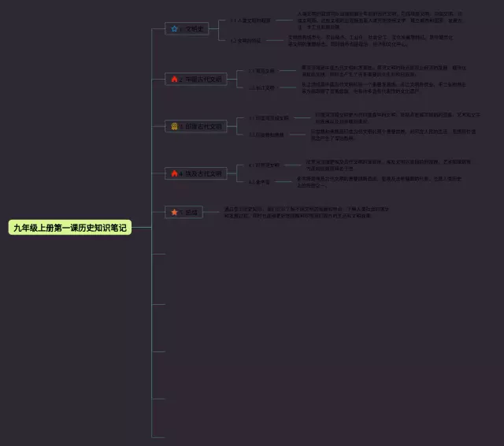The width and height of the screenshot is (504, 446).
Task: Select the root node 九年级上册第一课历史知识笔记
Action: click(x=70, y=228)
